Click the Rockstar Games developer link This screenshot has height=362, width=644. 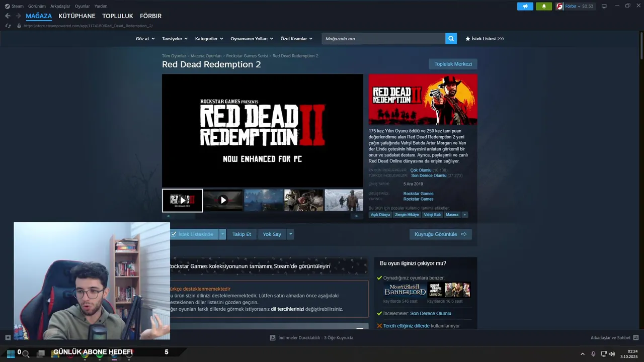(x=418, y=194)
